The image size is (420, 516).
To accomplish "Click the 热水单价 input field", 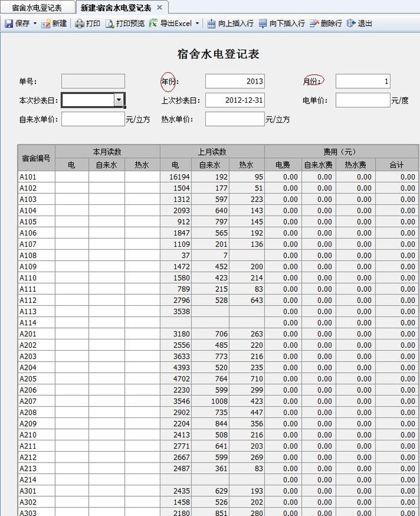I will 235,119.
